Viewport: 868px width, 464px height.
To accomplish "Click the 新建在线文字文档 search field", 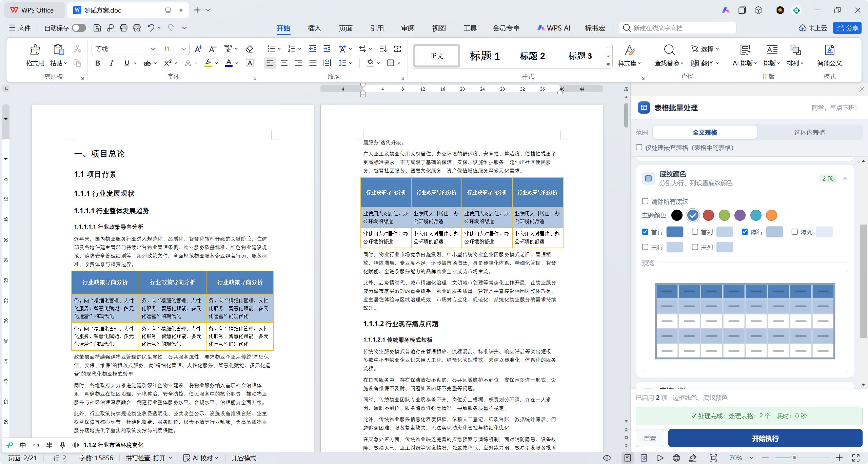I will [677, 28].
